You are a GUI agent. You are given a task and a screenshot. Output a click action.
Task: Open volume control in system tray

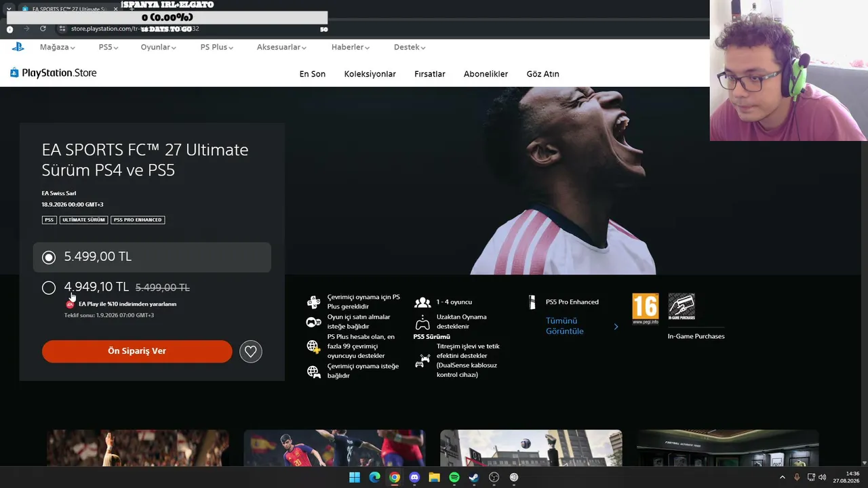tap(823, 477)
